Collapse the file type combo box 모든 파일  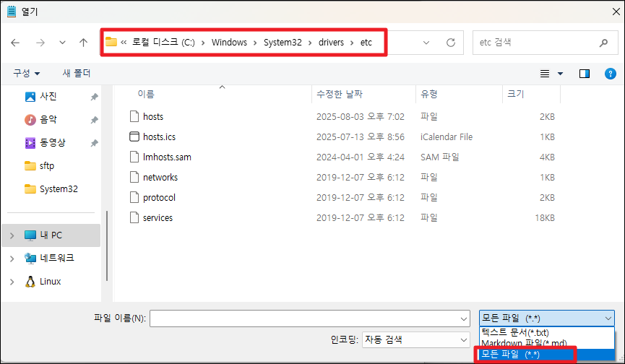click(x=546, y=318)
